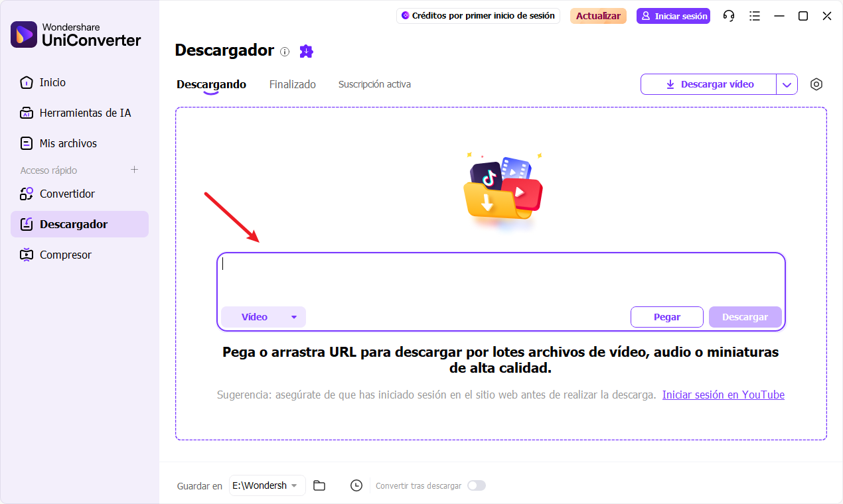843x504 pixels.
Task: Expand the Vídeo format dropdown
Action: click(x=263, y=316)
